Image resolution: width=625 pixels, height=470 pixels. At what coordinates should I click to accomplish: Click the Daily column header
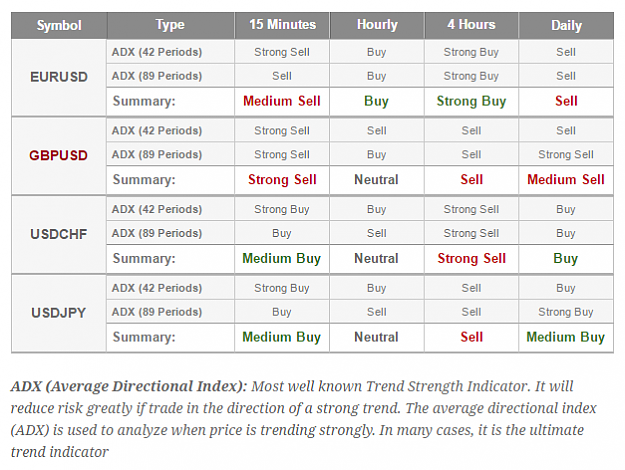[x=566, y=26]
